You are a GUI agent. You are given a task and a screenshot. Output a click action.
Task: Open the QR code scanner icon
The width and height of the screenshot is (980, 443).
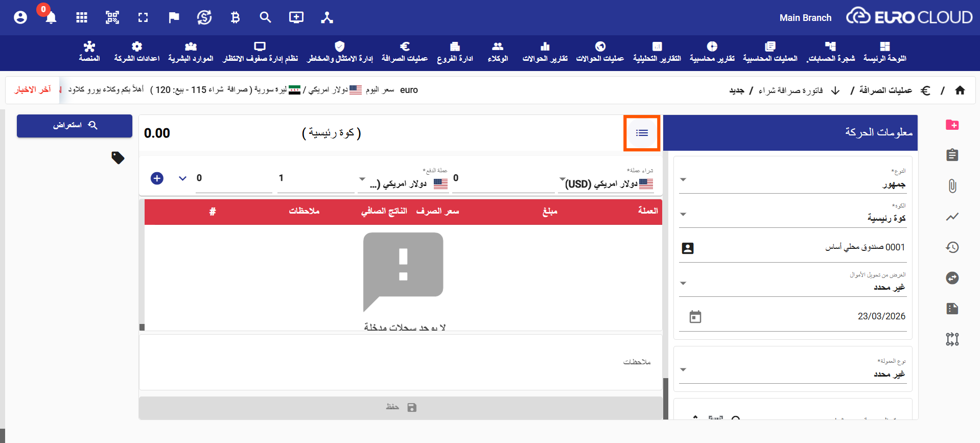(112, 18)
